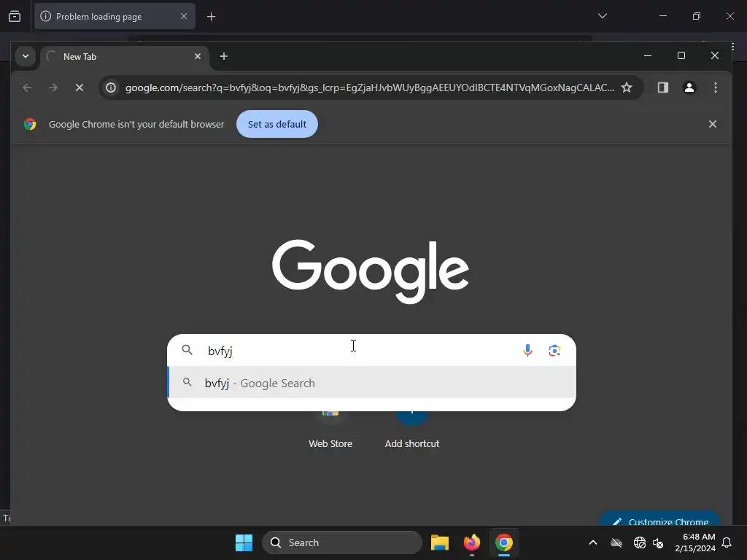
Task: Click Chrome's back arrow button
Action: click(x=27, y=87)
